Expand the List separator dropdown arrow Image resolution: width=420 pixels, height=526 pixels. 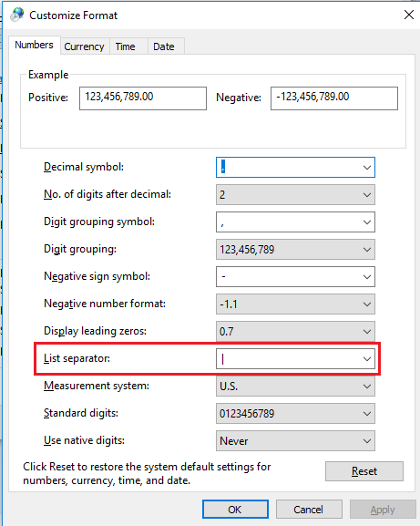367,359
